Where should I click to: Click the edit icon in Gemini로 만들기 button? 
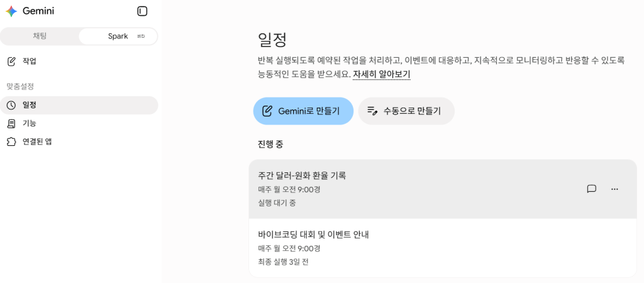[267, 111]
